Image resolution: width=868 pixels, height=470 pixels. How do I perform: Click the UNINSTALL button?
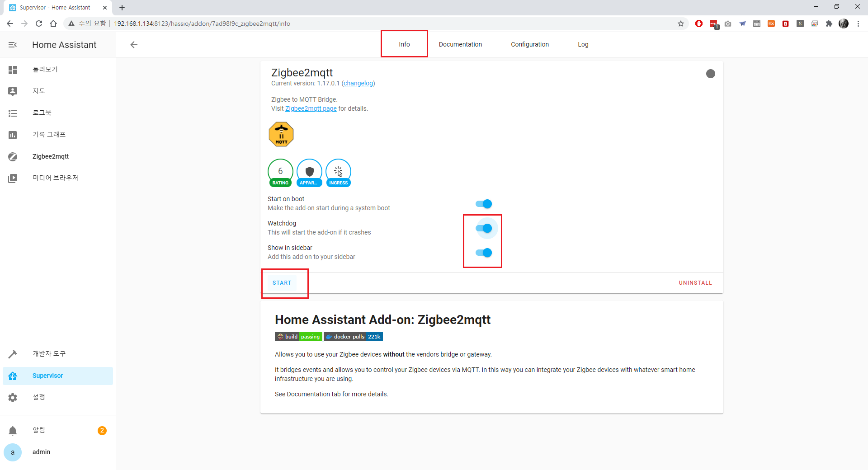coord(695,283)
